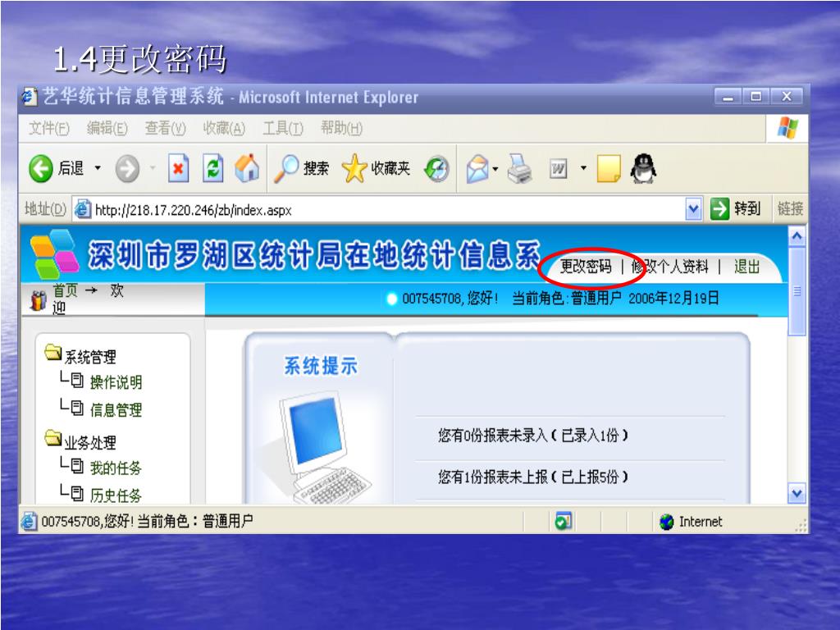The image size is (840, 630).
Task: Open History clock icon
Action: pyautogui.click(x=437, y=169)
